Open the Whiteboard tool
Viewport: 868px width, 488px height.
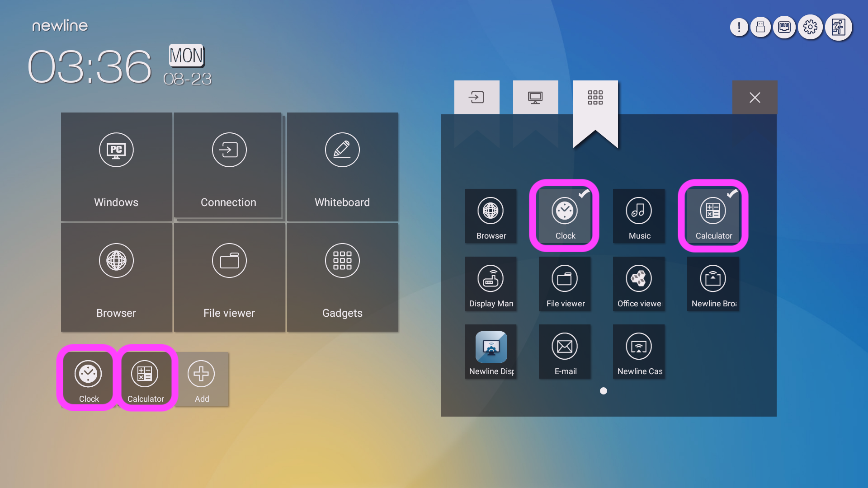(x=342, y=166)
